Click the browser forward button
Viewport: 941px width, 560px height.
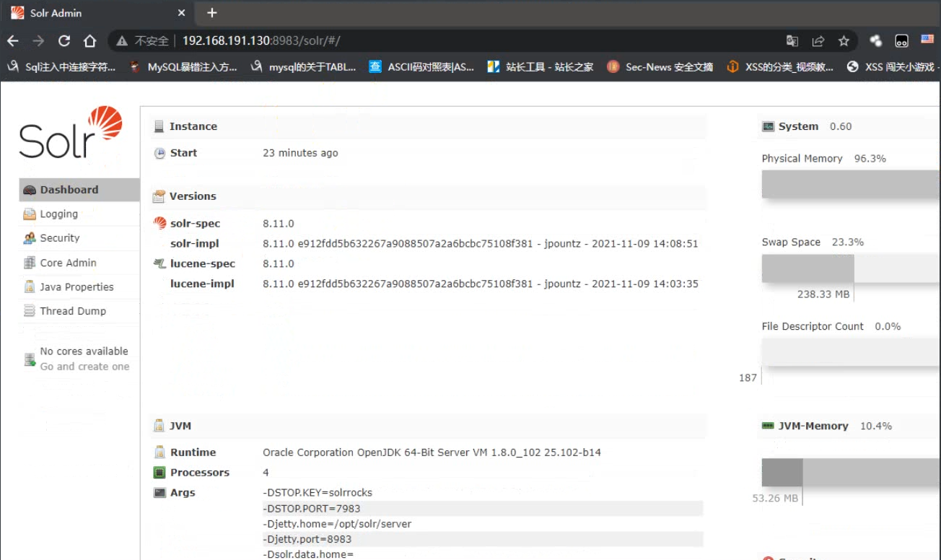click(39, 41)
